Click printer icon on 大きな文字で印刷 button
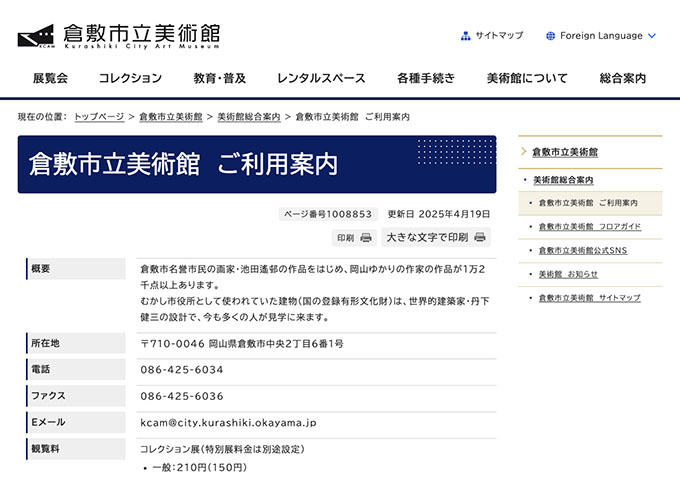 pyautogui.click(x=480, y=237)
